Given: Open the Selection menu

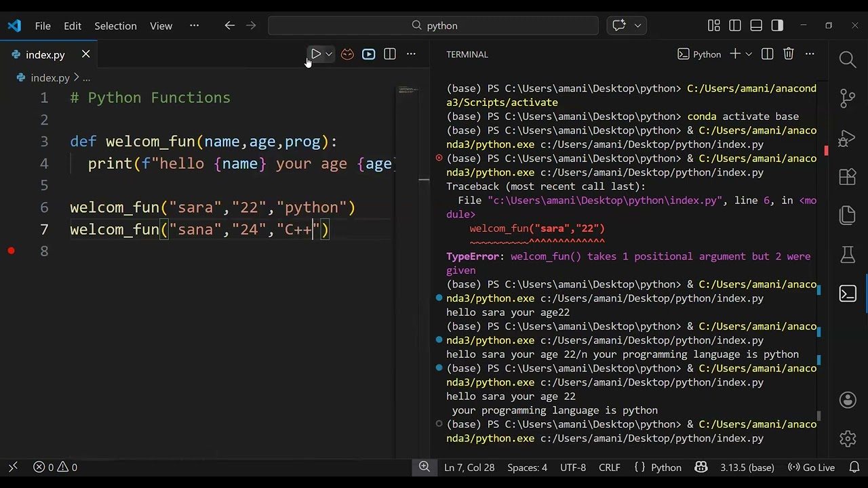Looking at the screenshot, I should [x=115, y=26].
